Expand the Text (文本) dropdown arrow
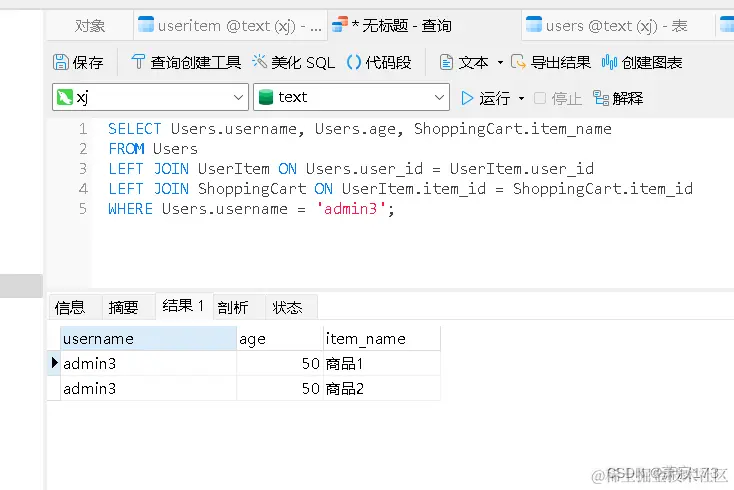The image size is (734, 490). [x=500, y=62]
